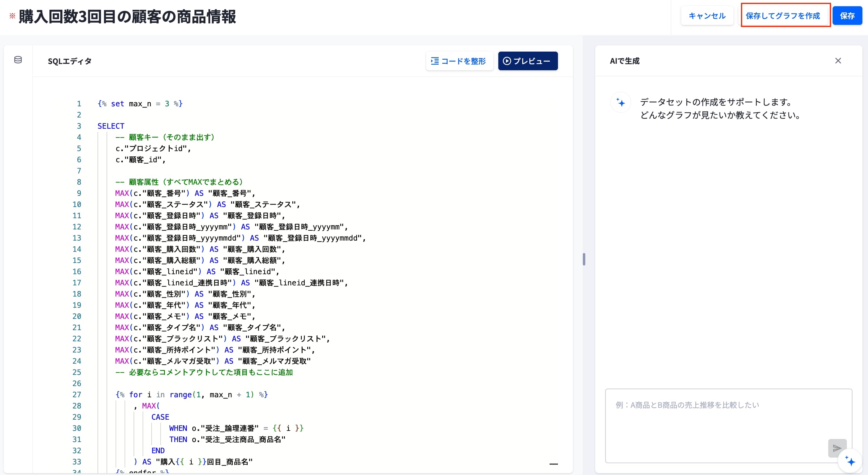The image size is (868, 475).
Task: Click the "顧客_購入総額" line
Action: [x=200, y=260]
